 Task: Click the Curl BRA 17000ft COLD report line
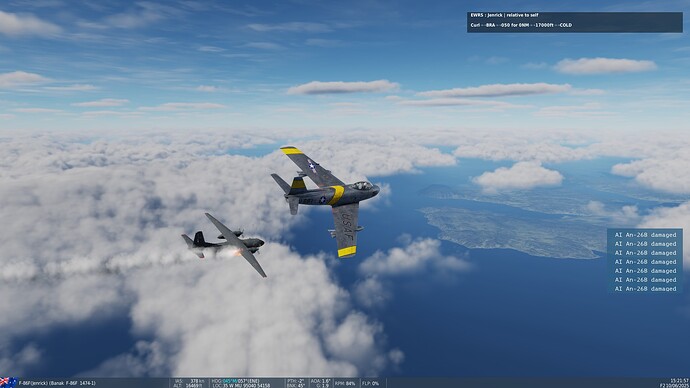521,25
